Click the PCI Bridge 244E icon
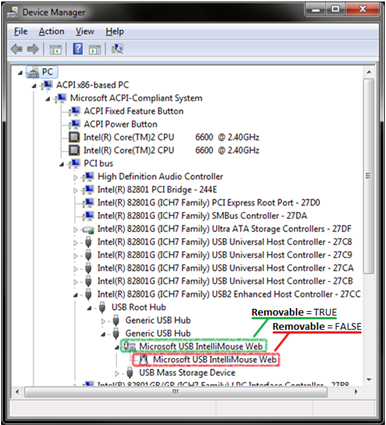 point(88,189)
